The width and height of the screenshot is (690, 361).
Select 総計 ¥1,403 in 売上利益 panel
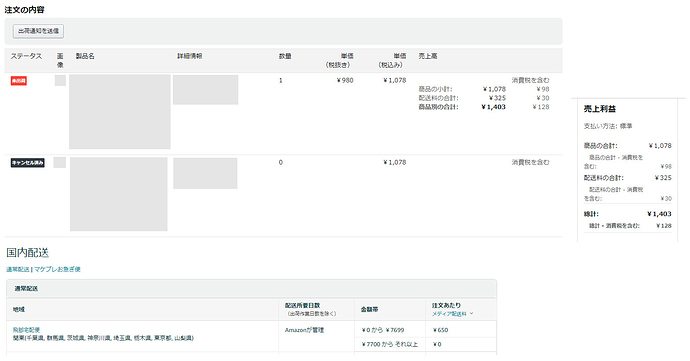(x=659, y=214)
